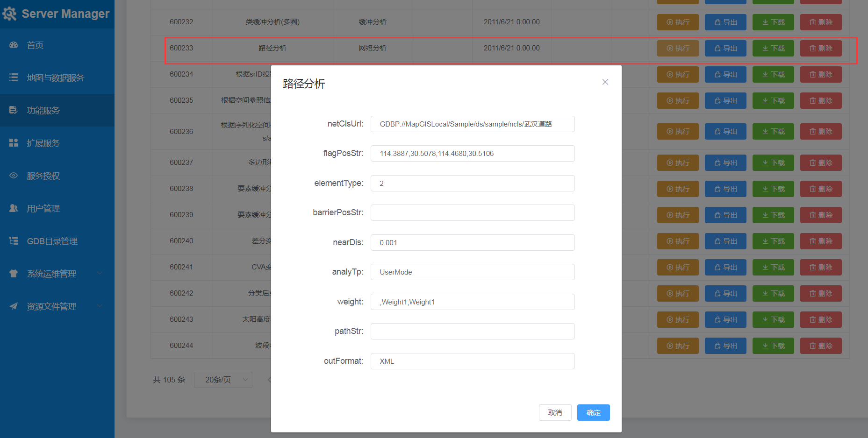Click 下载 for row 600236

click(773, 132)
